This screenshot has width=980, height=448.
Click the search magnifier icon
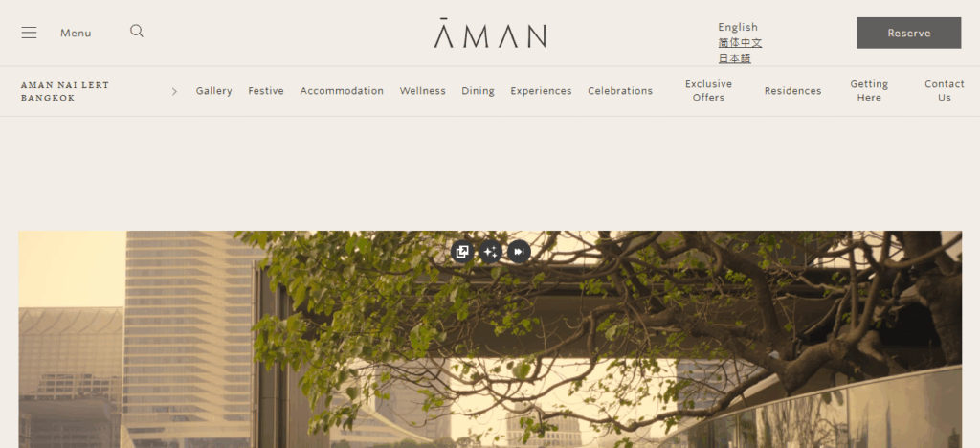(x=137, y=32)
